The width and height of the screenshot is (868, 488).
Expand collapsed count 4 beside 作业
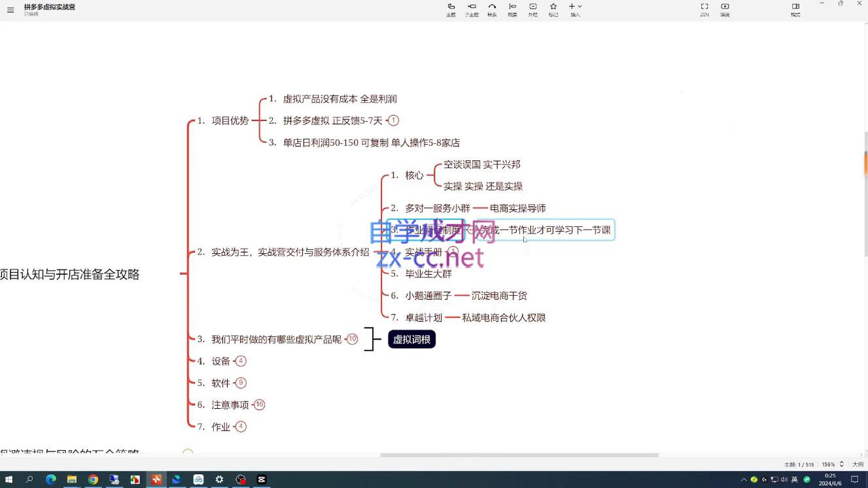(241, 427)
